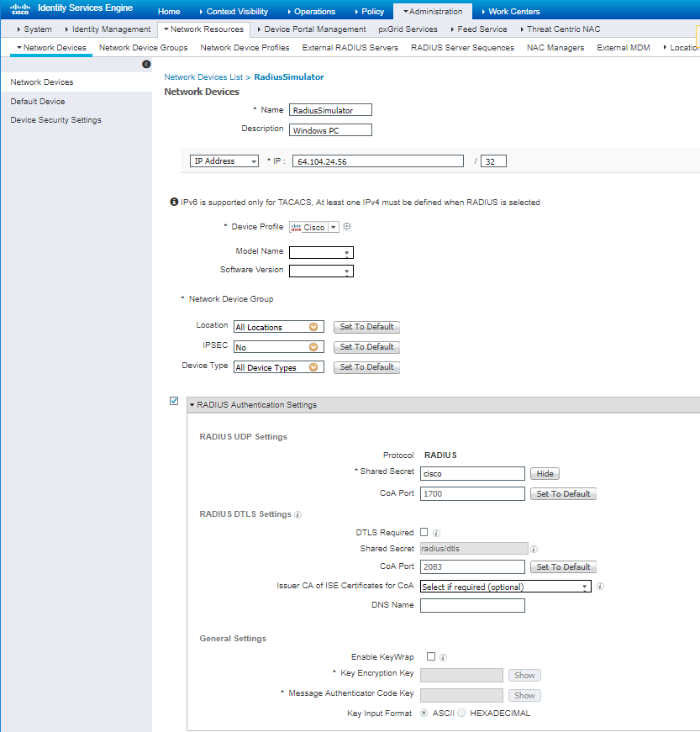Screen dimensions: 700x732
Task: Click the Cisco logo in header
Action: click(x=20, y=9)
